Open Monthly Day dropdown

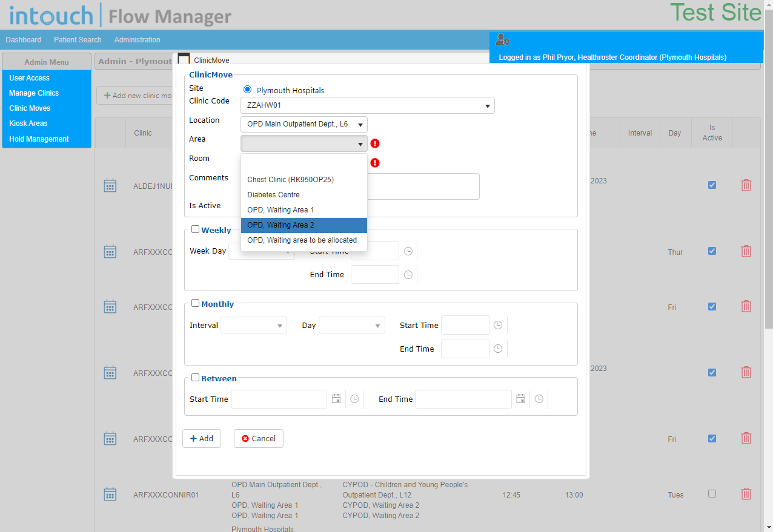tap(352, 326)
